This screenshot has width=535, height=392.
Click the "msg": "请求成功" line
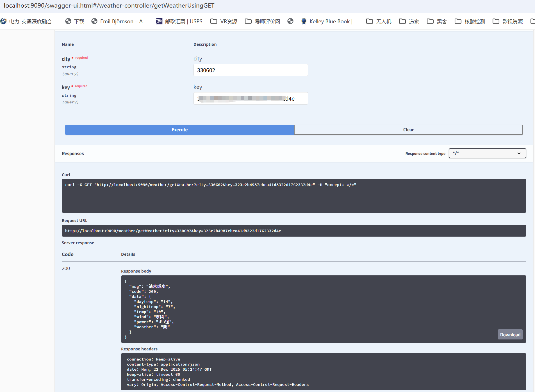point(150,286)
